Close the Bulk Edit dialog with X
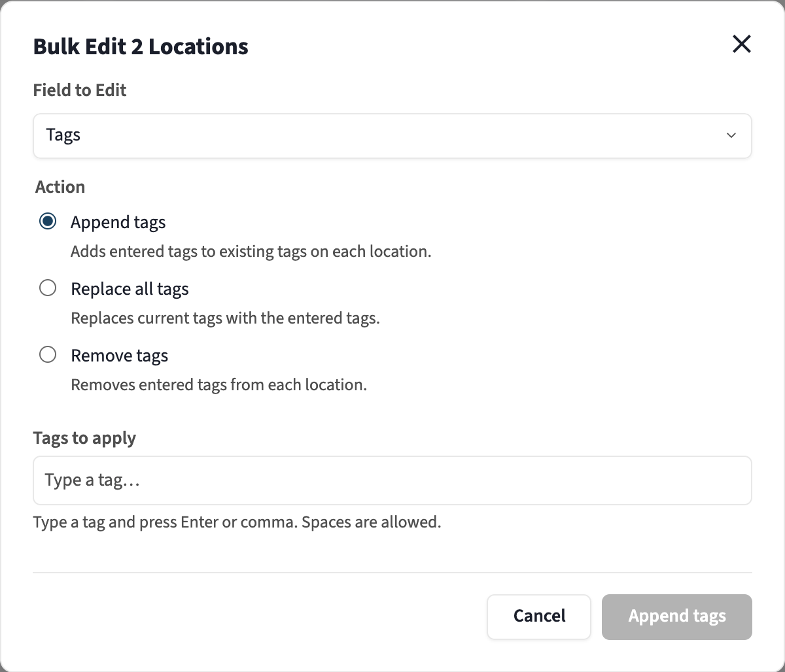 [x=741, y=44]
